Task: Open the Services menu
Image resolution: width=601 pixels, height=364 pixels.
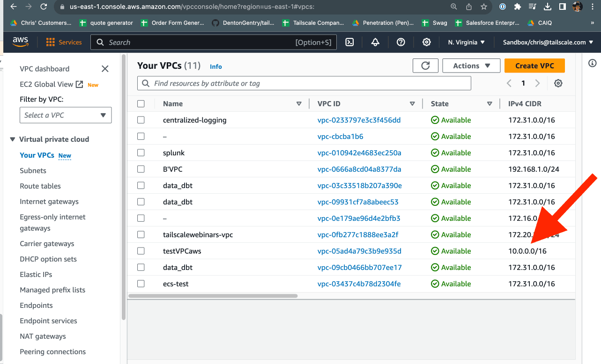Action: tap(64, 42)
